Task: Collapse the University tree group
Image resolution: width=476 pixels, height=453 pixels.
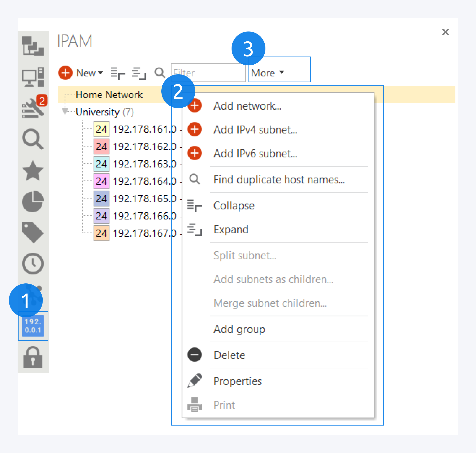Action: point(65,111)
